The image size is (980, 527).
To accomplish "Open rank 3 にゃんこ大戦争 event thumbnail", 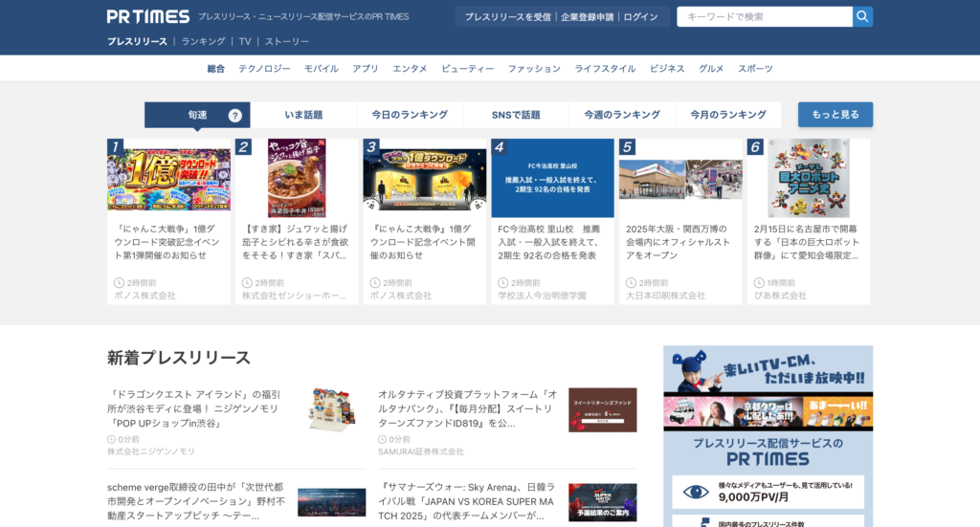I will tap(425, 179).
